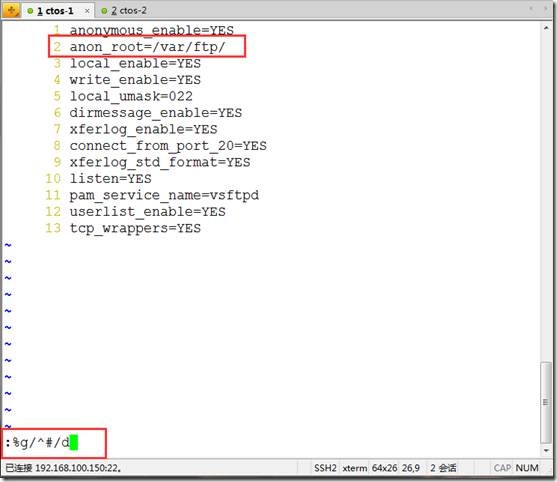Click the line listen=YES
This screenshot has height=482, width=557.
pos(110,178)
